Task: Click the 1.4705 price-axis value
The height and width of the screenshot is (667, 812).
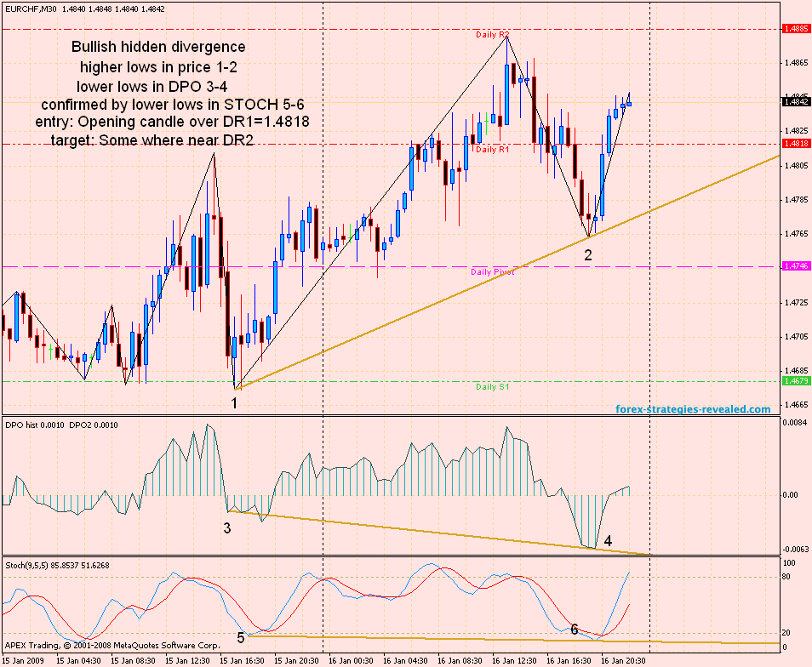Action: [x=797, y=337]
